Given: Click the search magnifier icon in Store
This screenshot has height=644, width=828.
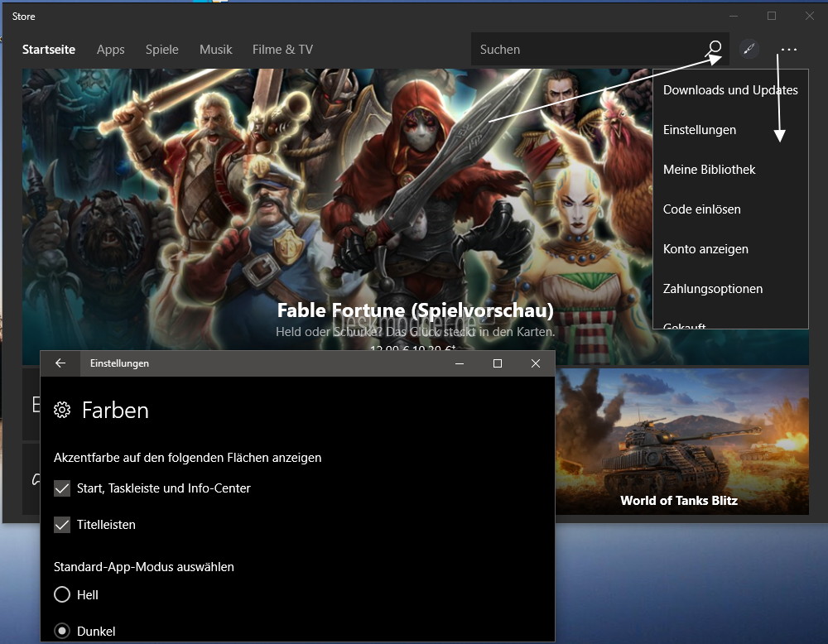Looking at the screenshot, I should [x=715, y=49].
